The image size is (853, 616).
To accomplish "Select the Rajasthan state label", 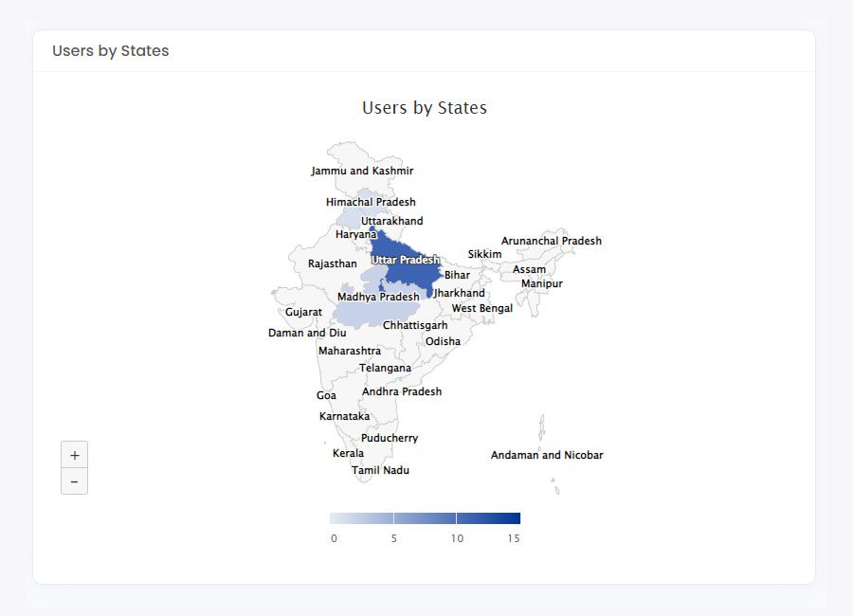I will tap(333, 263).
